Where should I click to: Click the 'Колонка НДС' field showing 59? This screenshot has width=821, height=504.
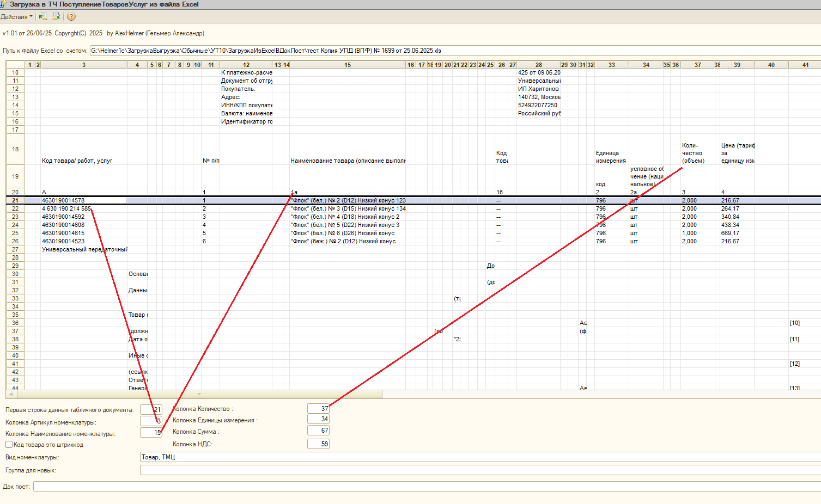tap(318, 444)
